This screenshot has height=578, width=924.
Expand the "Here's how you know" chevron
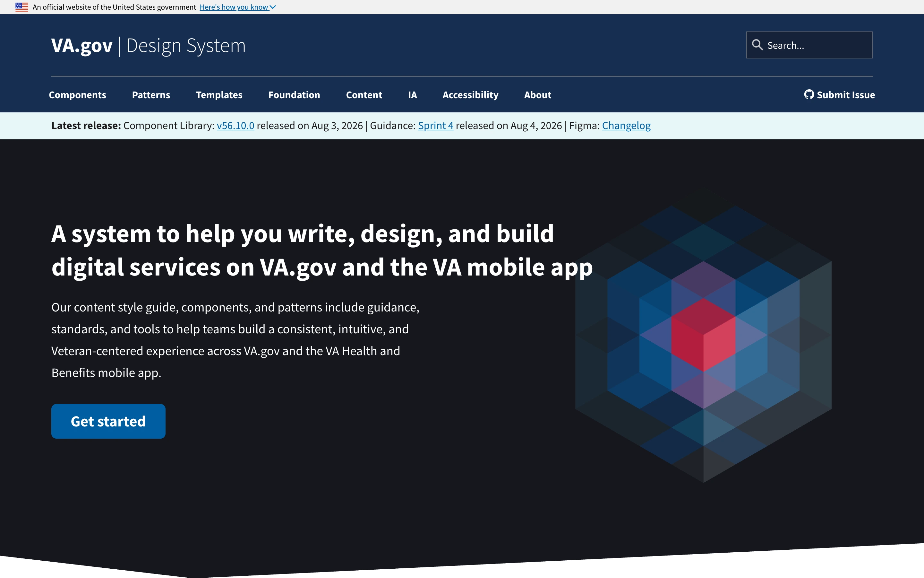[x=273, y=7]
